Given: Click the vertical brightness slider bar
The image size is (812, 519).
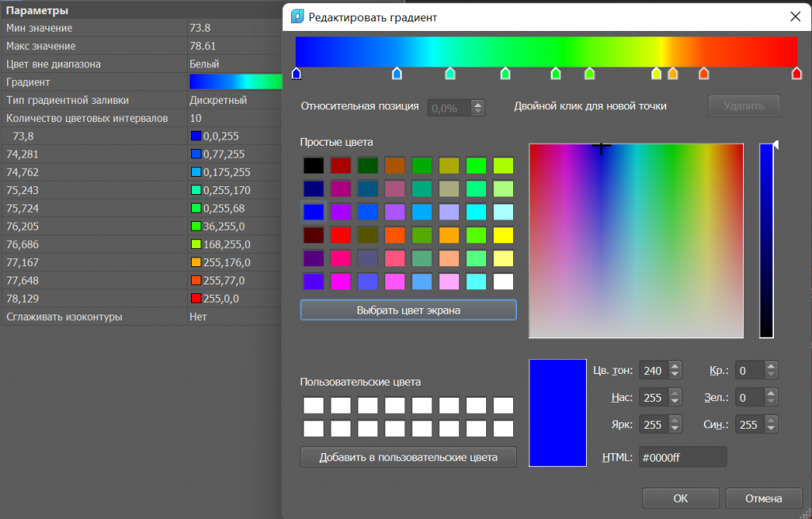Looking at the screenshot, I should pos(766,241).
